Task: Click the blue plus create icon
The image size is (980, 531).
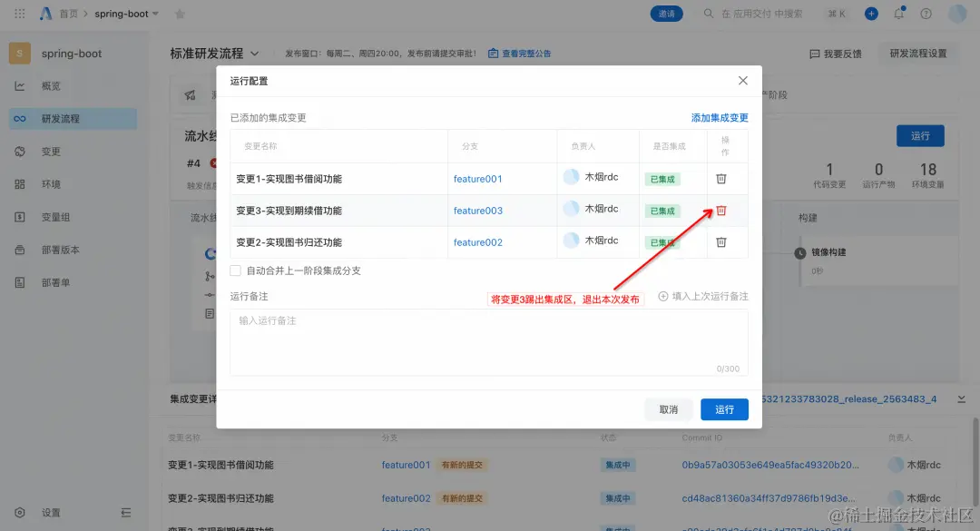Action: [x=871, y=15]
